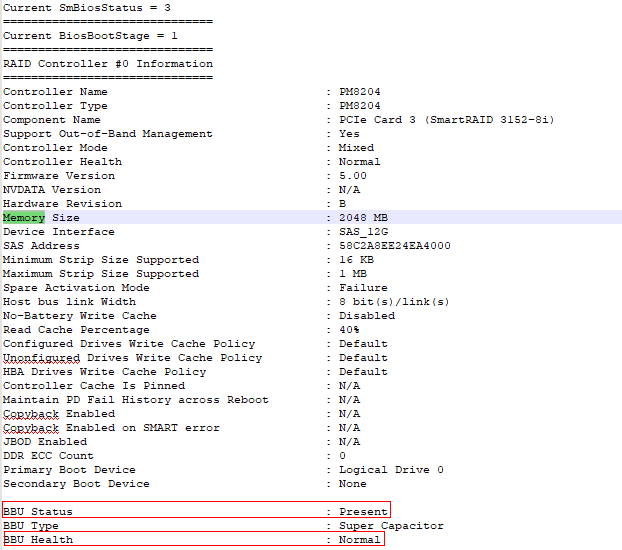Click the No-Battery Write Cache value Disabled

[366, 316]
